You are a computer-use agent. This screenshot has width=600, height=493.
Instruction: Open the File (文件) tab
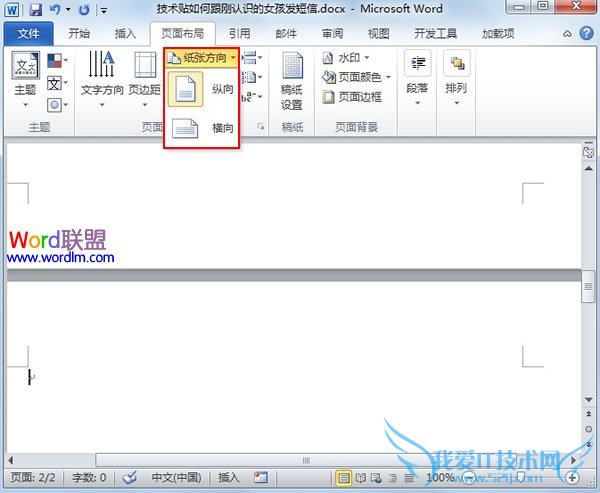pos(28,34)
